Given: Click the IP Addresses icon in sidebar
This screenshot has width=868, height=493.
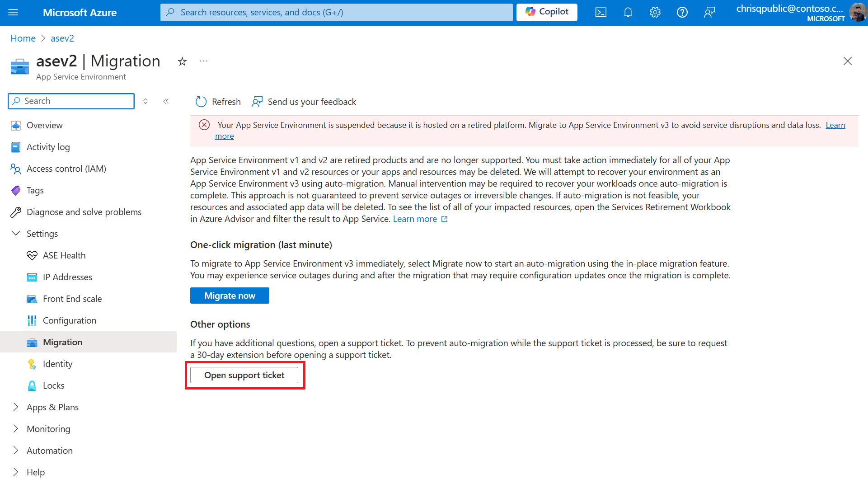Looking at the screenshot, I should [31, 277].
